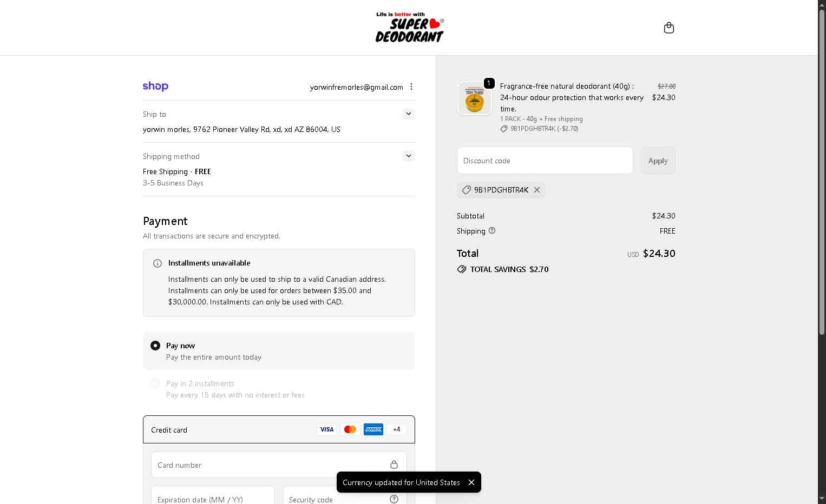Click the discount tag icon under product
Image resolution: width=826 pixels, height=504 pixels.
pos(504,129)
